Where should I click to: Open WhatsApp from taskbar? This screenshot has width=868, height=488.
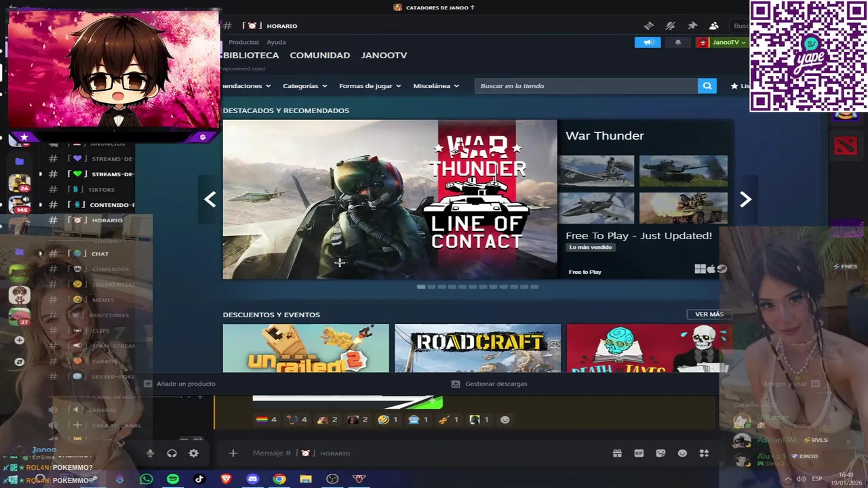point(146,479)
